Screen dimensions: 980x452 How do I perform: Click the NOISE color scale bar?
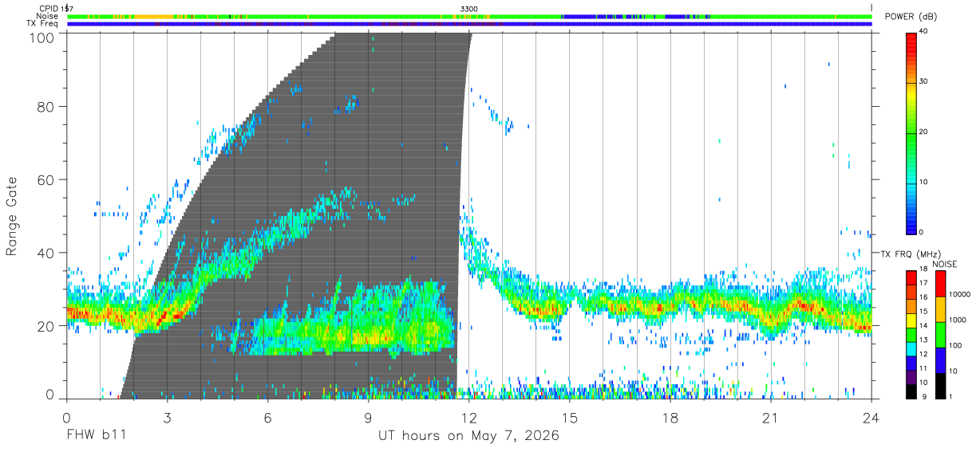click(940, 334)
